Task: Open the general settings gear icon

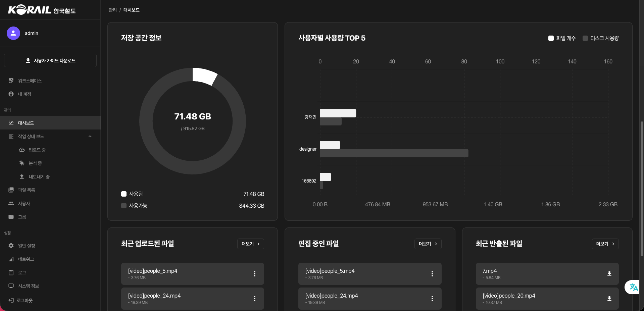Action: [x=11, y=246]
